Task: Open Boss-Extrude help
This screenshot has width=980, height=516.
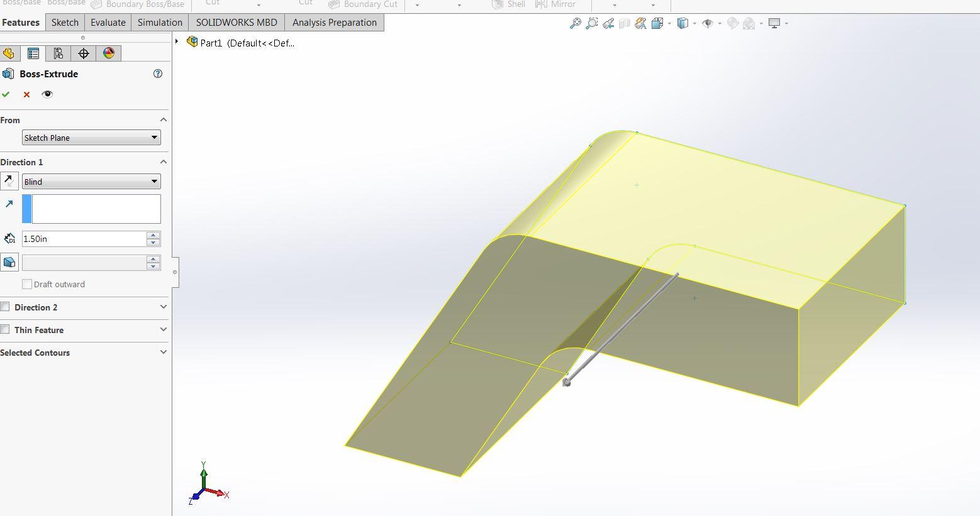Action: tap(158, 74)
